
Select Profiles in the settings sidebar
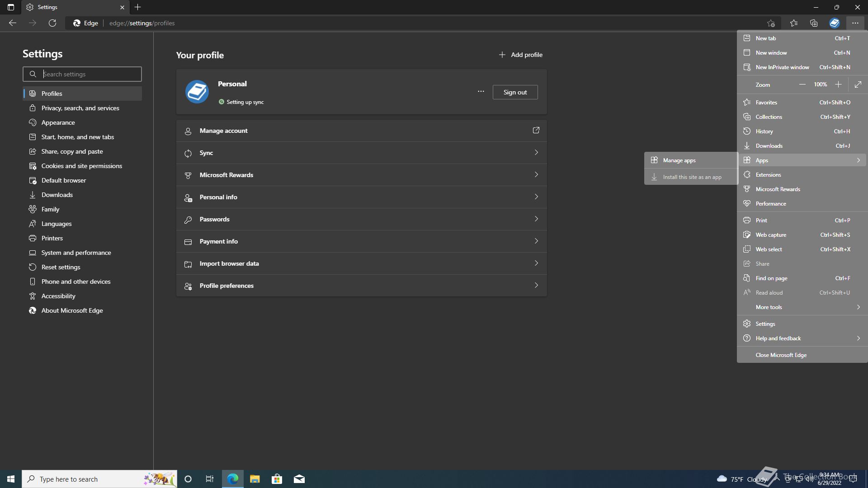82,94
